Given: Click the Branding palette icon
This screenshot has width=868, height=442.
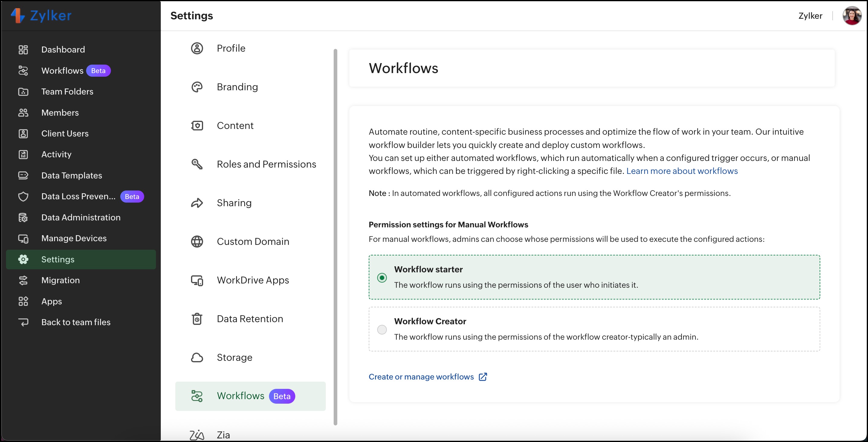Looking at the screenshot, I should pos(197,87).
